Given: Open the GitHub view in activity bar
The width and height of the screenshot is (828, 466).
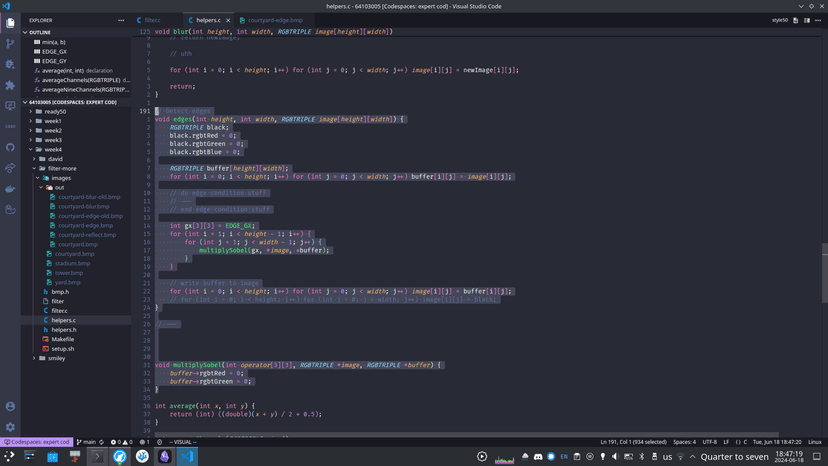Looking at the screenshot, I should (10, 148).
